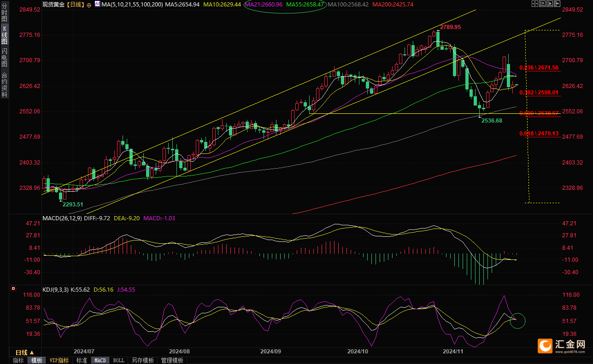593x364 pixels.
Task: Click the 2536.68 low price label
Action: 491,120
